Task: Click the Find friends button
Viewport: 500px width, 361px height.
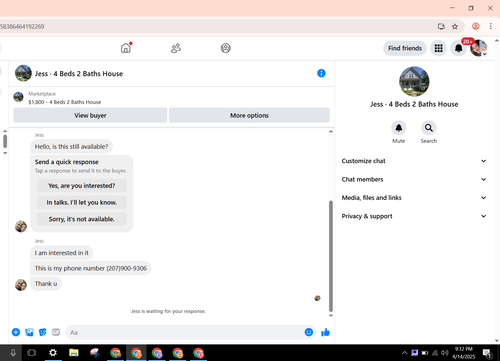Action: pos(405,48)
